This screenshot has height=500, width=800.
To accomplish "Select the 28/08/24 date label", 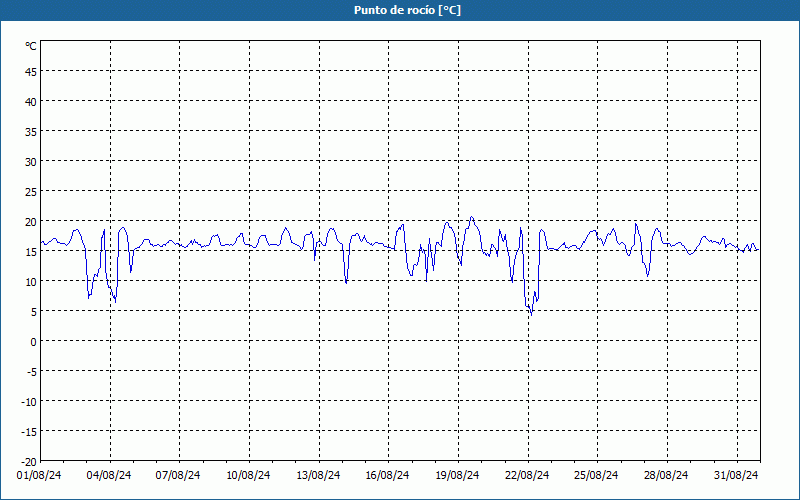I will click(666, 475).
